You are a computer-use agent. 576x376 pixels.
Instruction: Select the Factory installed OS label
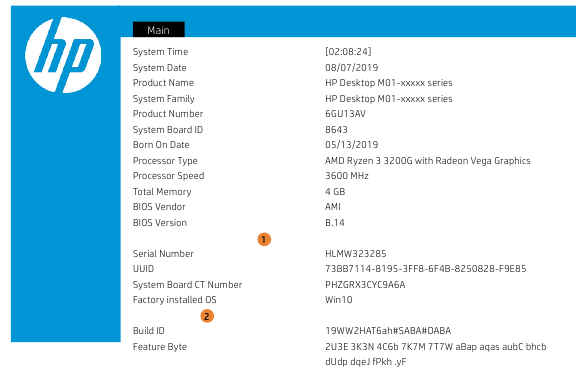point(175,300)
